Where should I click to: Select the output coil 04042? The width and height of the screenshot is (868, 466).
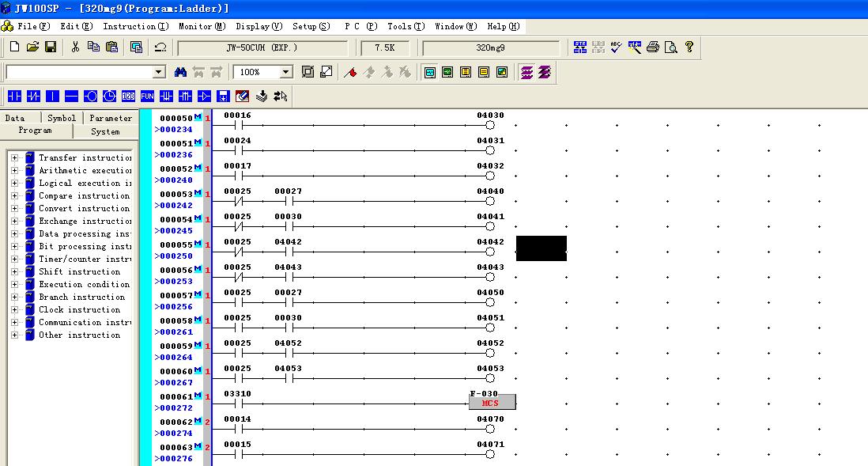[x=489, y=252]
